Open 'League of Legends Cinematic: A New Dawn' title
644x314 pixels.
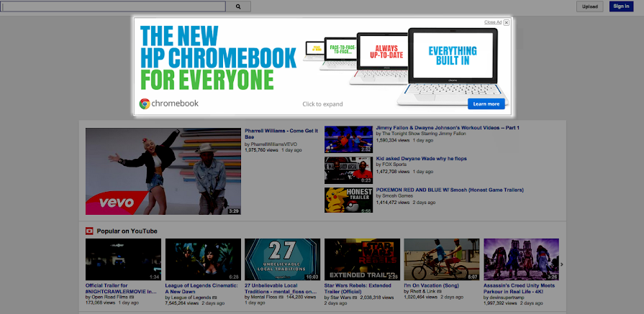201,289
